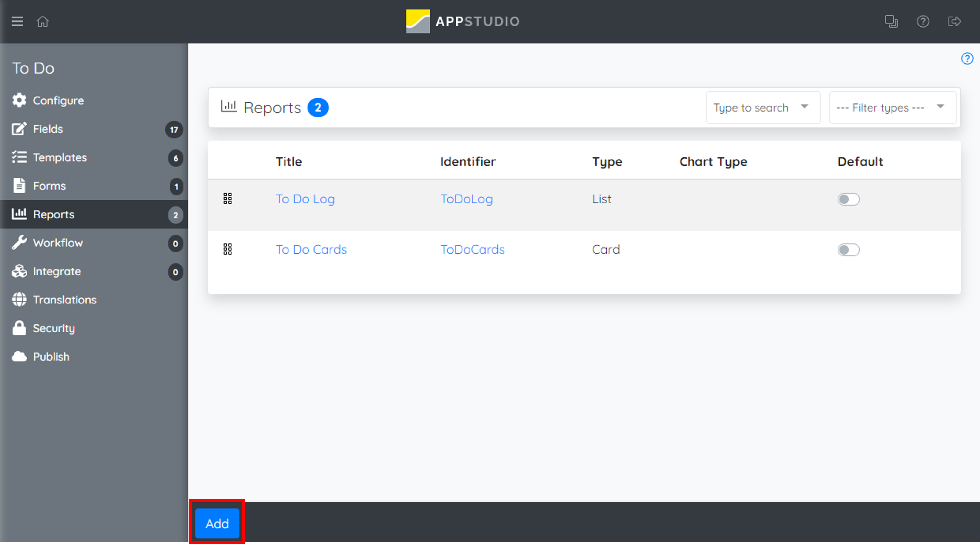Expand the Filter types dropdown
The image size is (980, 544).
tap(892, 108)
